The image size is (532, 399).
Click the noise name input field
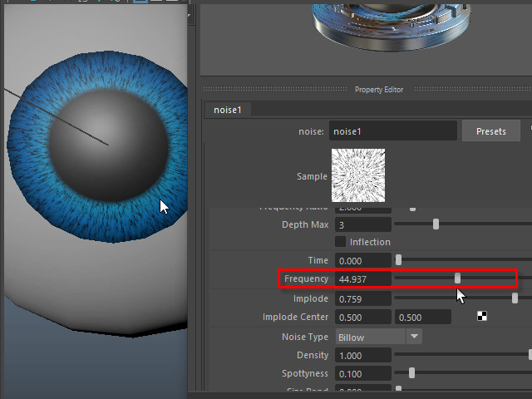392,131
